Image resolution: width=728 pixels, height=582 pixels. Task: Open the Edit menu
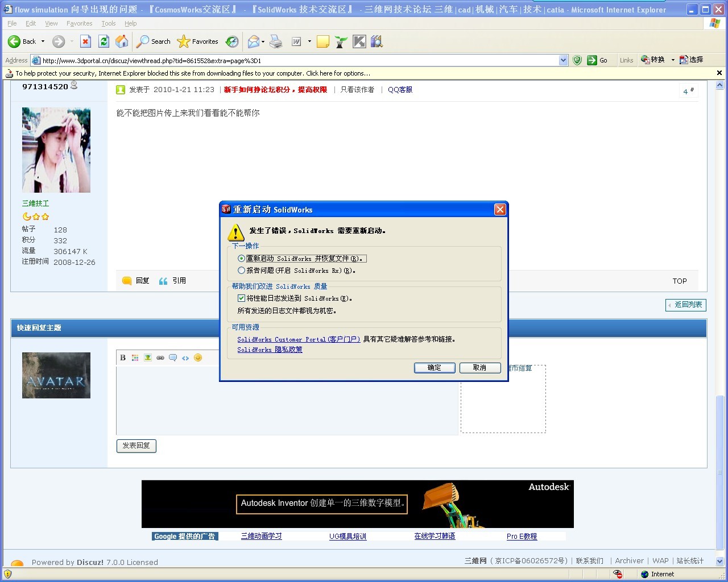coord(31,23)
